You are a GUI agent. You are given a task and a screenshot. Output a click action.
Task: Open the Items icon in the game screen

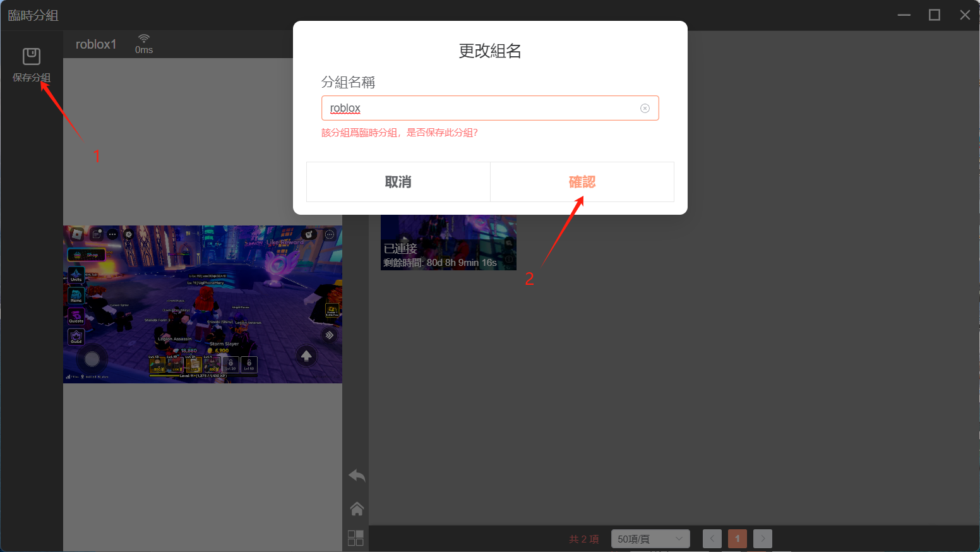pos(76,296)
